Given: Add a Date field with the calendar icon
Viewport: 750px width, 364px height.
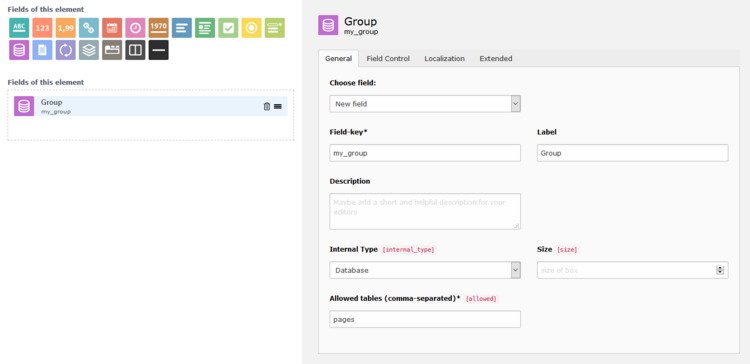Looking at the screenshot, I should coord(112,28).
